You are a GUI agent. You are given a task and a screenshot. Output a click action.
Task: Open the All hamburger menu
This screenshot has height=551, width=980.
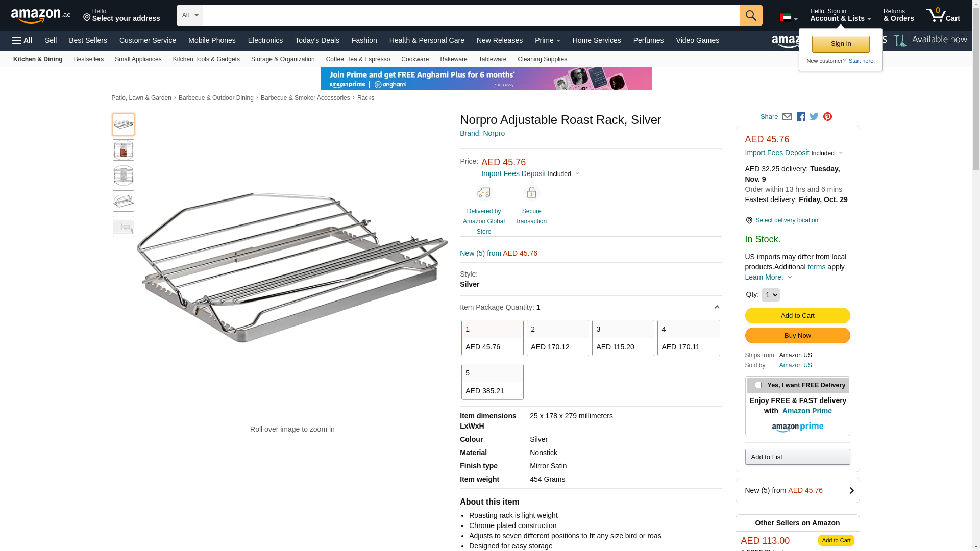(x=22, y=40)
